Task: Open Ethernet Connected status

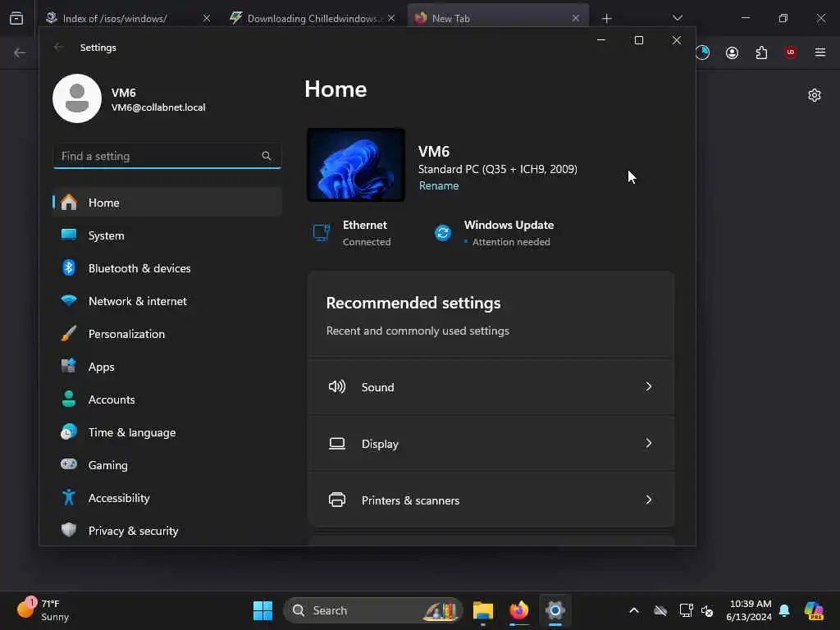Action: [x=352, y=233]
